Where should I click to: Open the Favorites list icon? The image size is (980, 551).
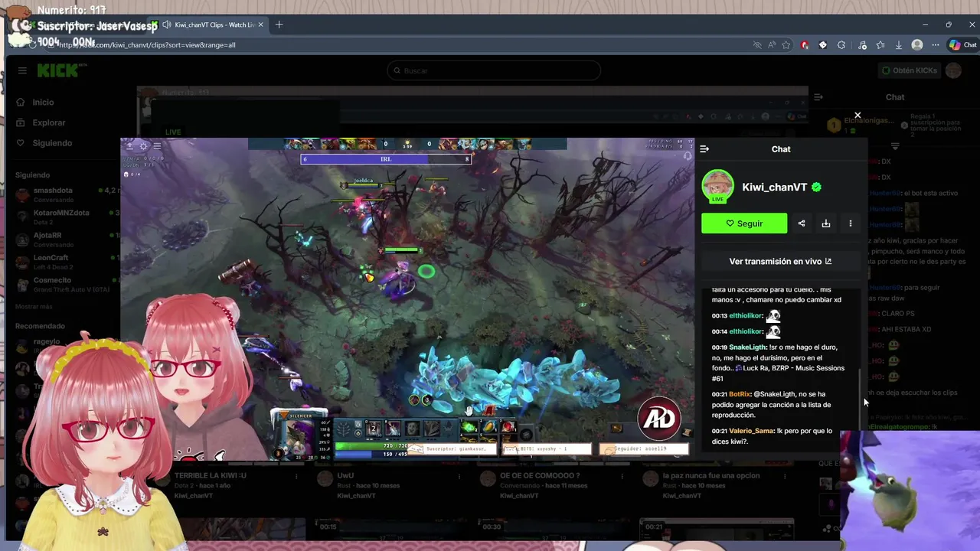pyautogui.click(x=880, y=45)
